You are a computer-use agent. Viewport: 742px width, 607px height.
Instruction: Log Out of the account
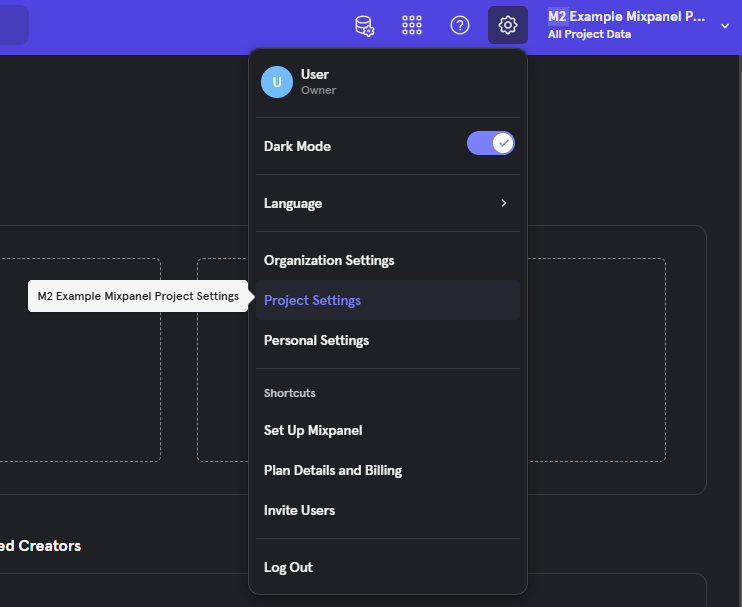click(288, 567)
